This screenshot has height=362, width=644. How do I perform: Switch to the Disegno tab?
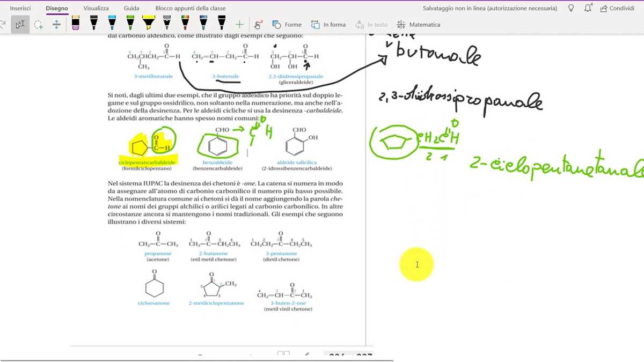click(x=57, y=8)
